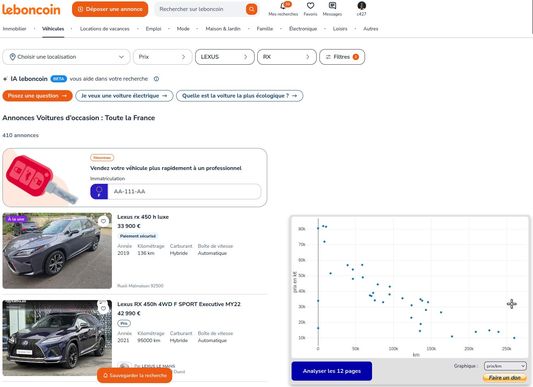Open the user profile avatar

click(x=361, y=6)
